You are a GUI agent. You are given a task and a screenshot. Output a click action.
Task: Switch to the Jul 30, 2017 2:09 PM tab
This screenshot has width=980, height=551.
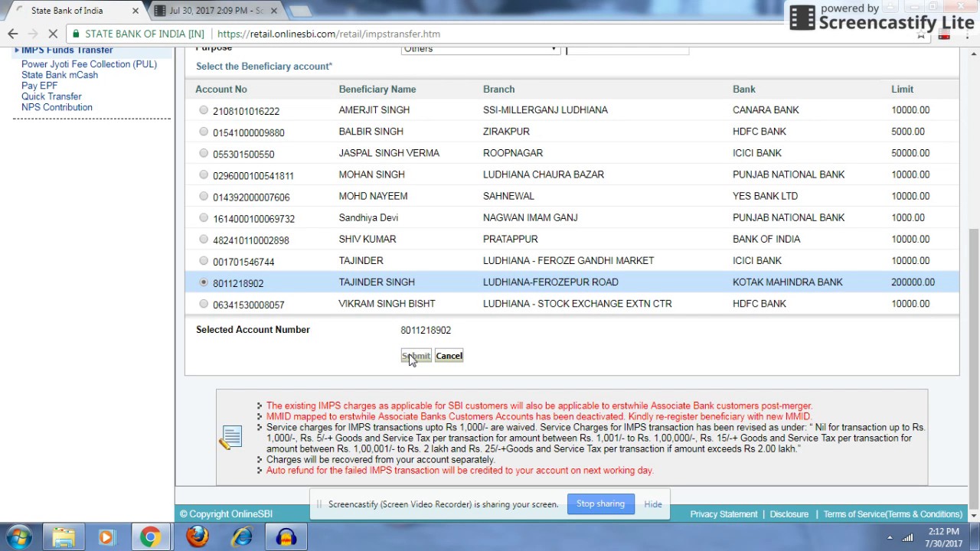pyautogui.click(x=216, y=11)
